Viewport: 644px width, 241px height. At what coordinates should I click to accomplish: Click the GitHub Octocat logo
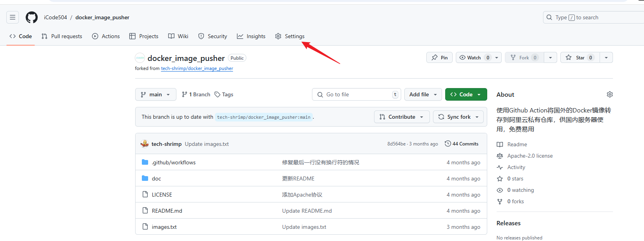pyautogui.click(x=31, y=17)
